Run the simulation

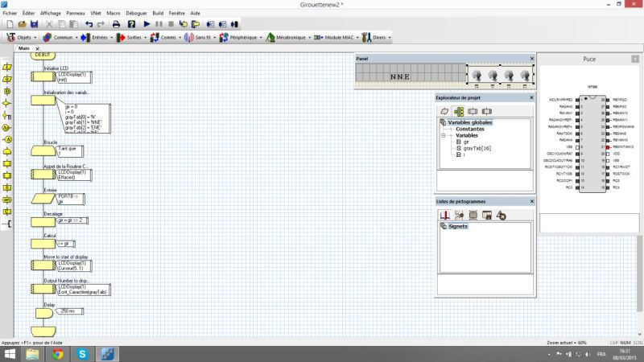point(147,24)
